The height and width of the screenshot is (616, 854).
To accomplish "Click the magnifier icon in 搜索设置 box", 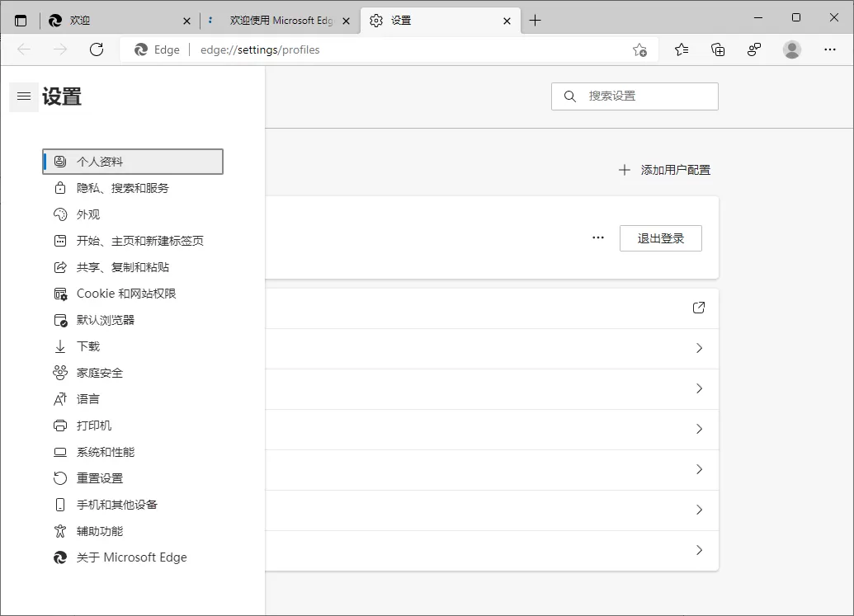I will 569,96.
